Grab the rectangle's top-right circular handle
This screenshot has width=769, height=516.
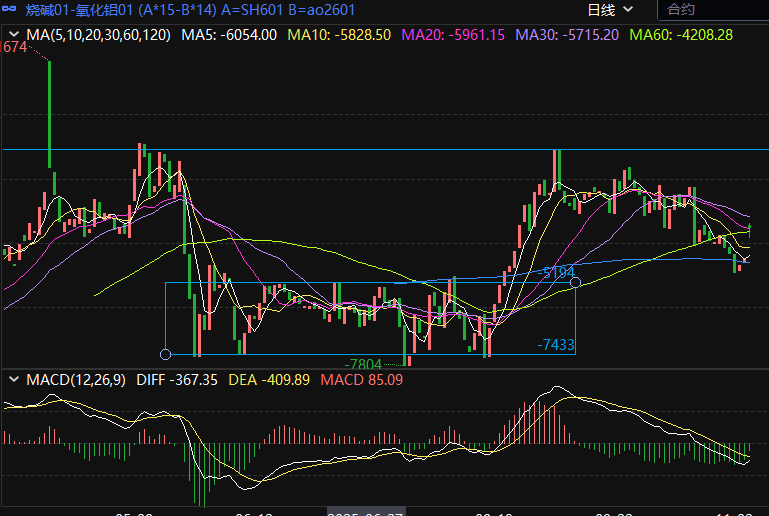(x=576, y=283)
